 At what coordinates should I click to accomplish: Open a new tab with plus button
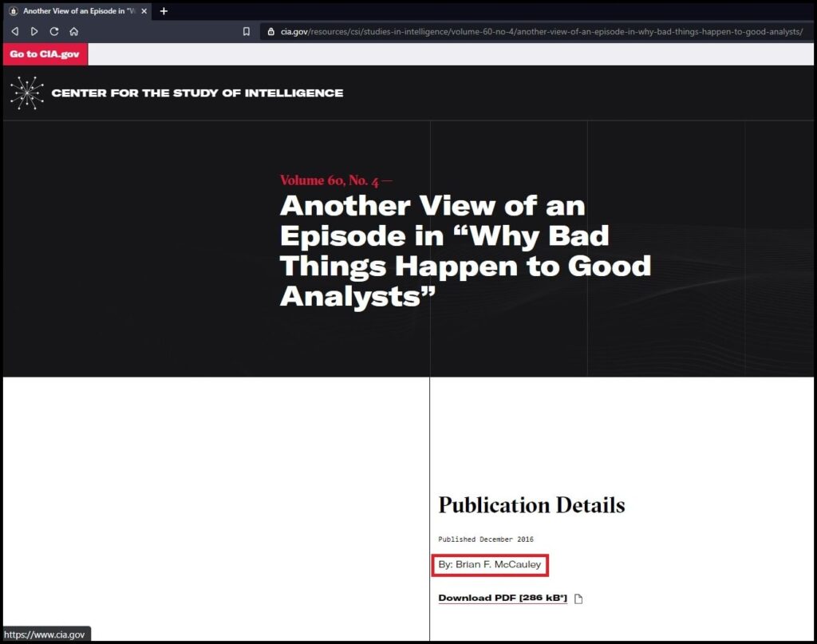click(x=164, y=11)
